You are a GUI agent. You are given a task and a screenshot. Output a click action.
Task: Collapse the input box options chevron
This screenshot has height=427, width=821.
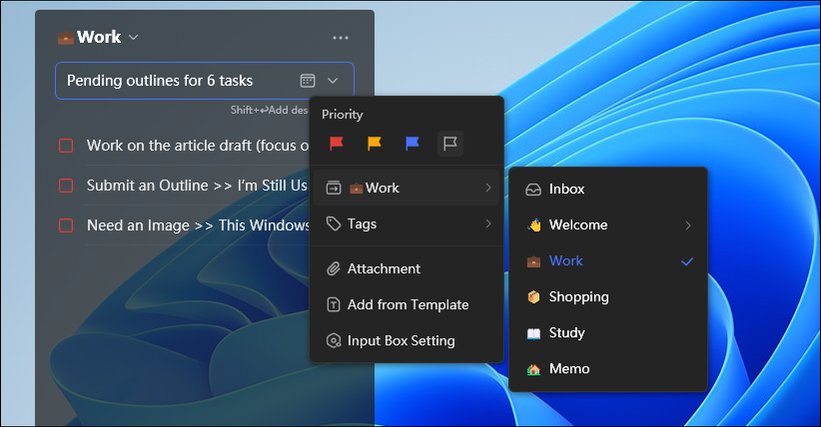(x=333, y=80)
